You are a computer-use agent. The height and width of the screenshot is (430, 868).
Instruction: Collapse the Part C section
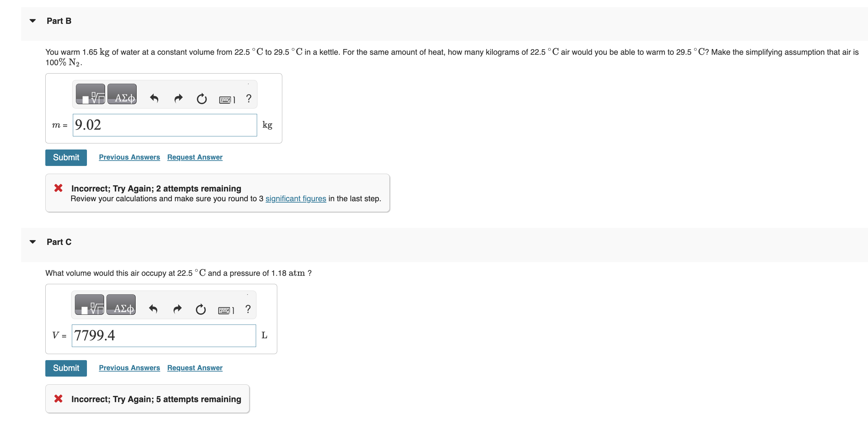point(32,242)
